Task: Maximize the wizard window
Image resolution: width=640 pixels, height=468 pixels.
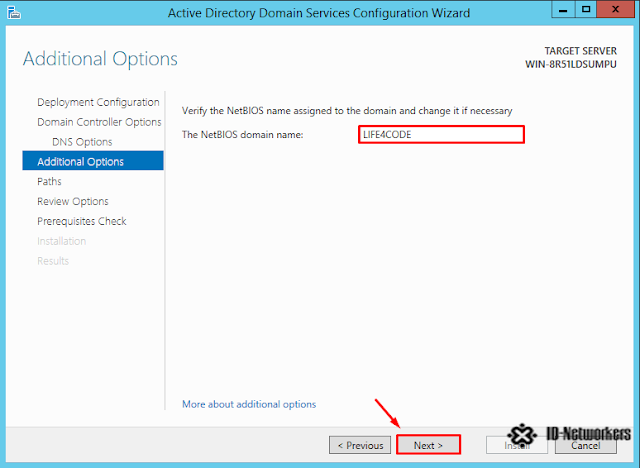Action: coord(586,9)
